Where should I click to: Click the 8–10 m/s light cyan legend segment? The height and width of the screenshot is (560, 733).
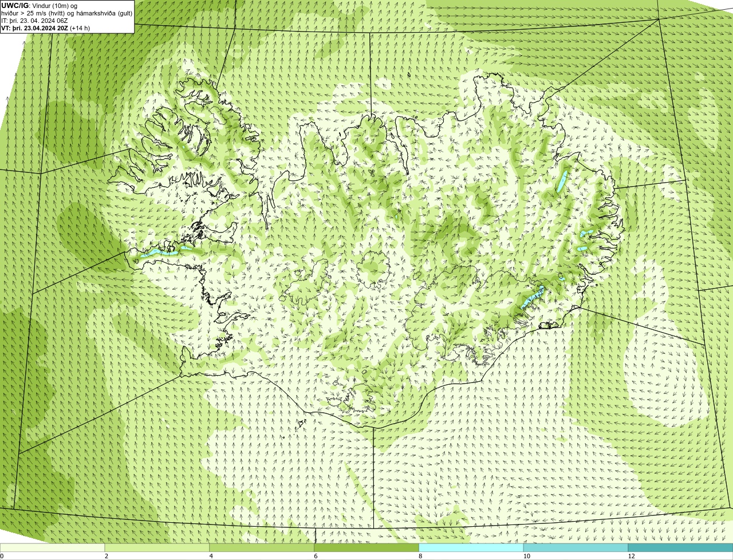(471, 548)
